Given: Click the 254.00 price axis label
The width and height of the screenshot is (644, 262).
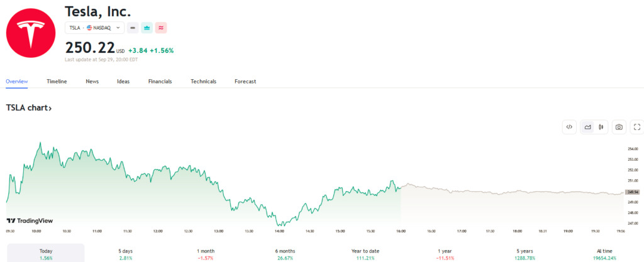Looking at the screenshot, I should tap(633, 149).
